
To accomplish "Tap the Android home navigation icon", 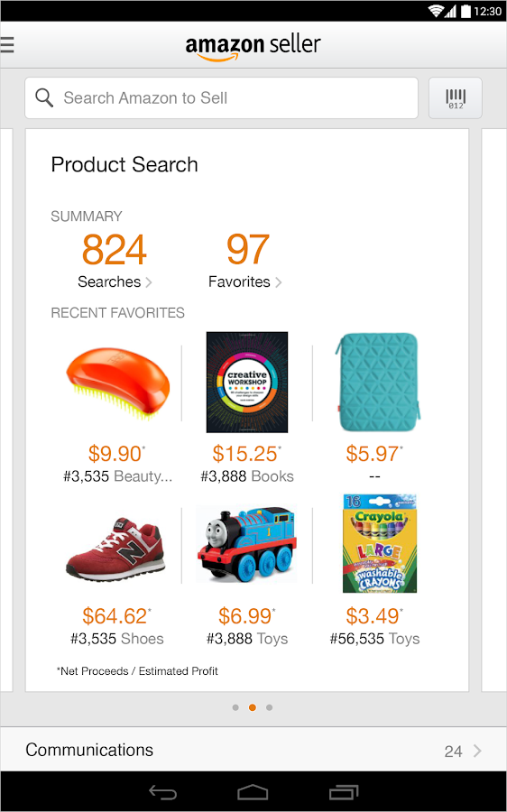I will [x=253, y=792].
